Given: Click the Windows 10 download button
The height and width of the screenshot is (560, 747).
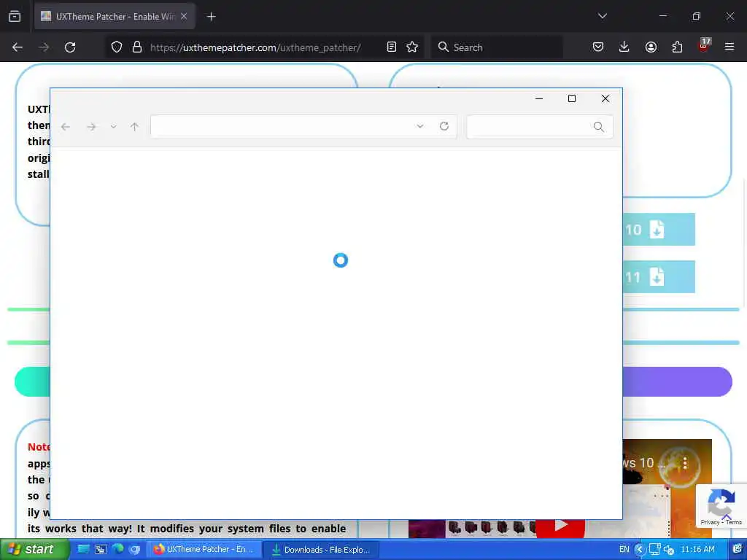Looking at the screenshot, I should point(659,230).
